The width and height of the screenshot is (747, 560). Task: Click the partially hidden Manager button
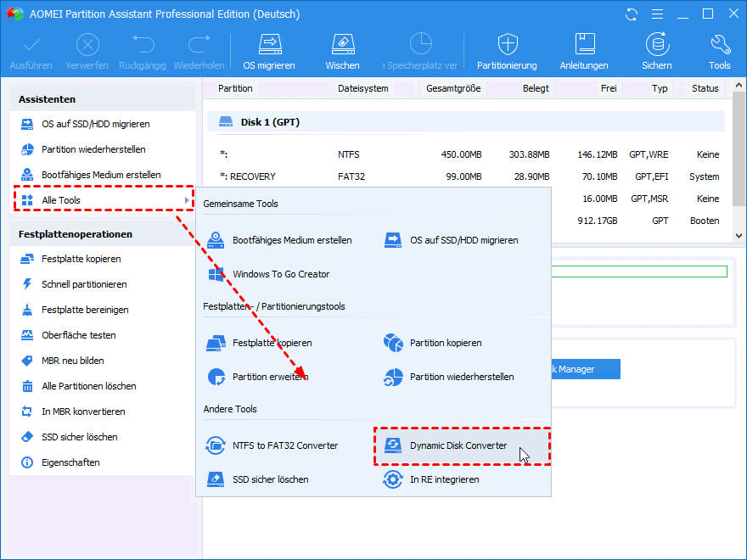tap(586, 370)
